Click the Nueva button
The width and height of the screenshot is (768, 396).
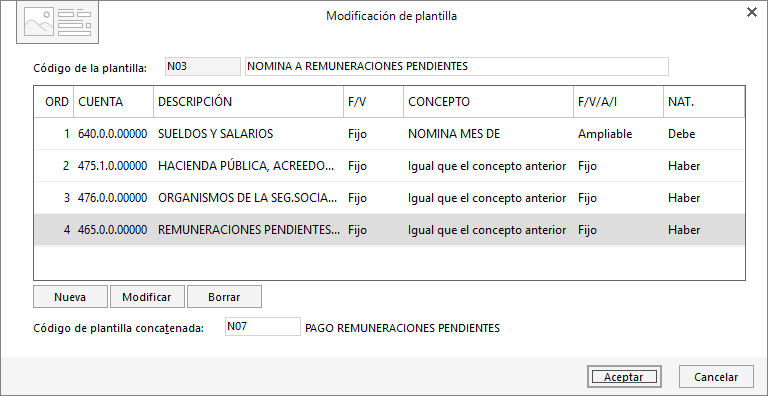(70, 297)
